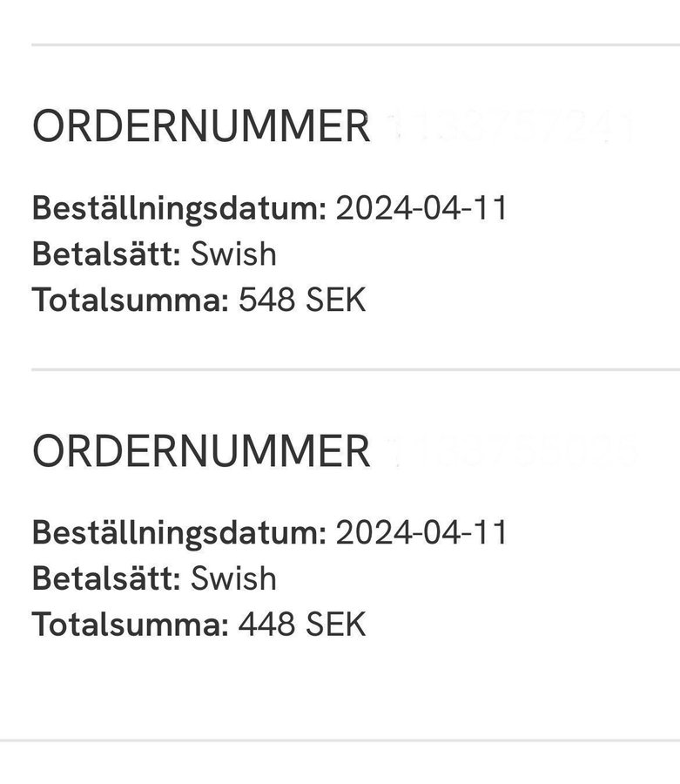Click the SEK currency text after 448

point(335,625)
